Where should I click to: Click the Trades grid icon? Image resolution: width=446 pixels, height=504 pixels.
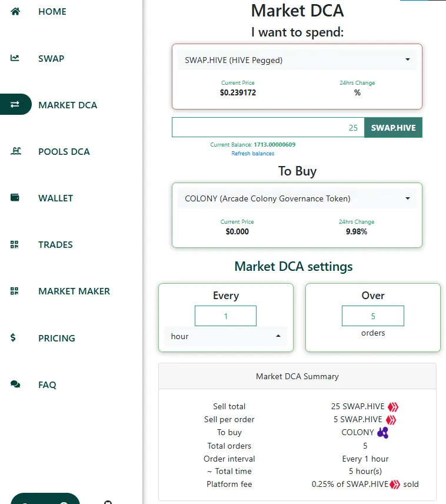pos(15,244)
